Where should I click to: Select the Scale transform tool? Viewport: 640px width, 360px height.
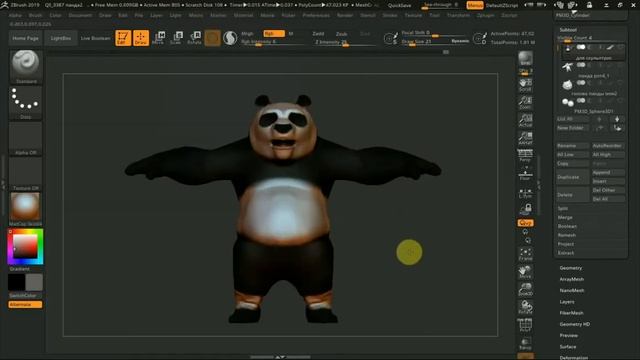point(176,38)
